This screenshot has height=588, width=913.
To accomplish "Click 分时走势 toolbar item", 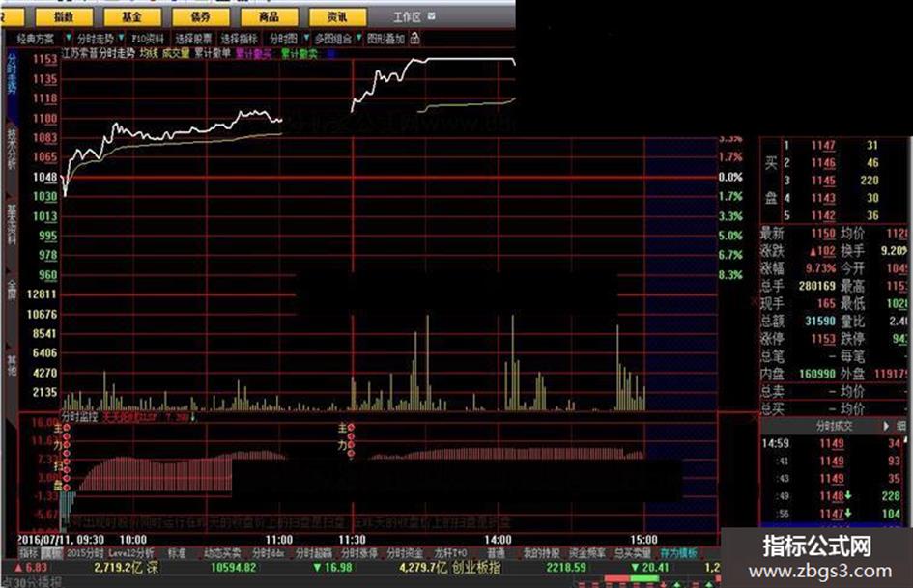I will click(96, 39).
